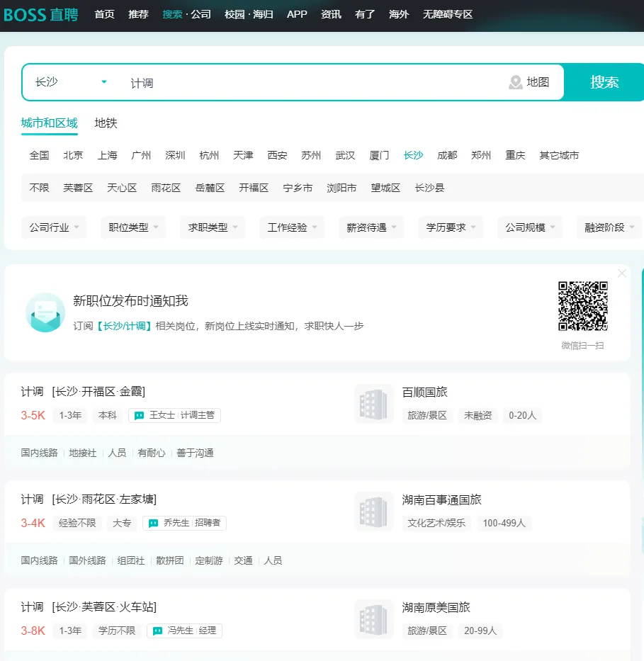Click the 搜索 search button
This screenshot has height=661, width=644.
tap(604, 82)
